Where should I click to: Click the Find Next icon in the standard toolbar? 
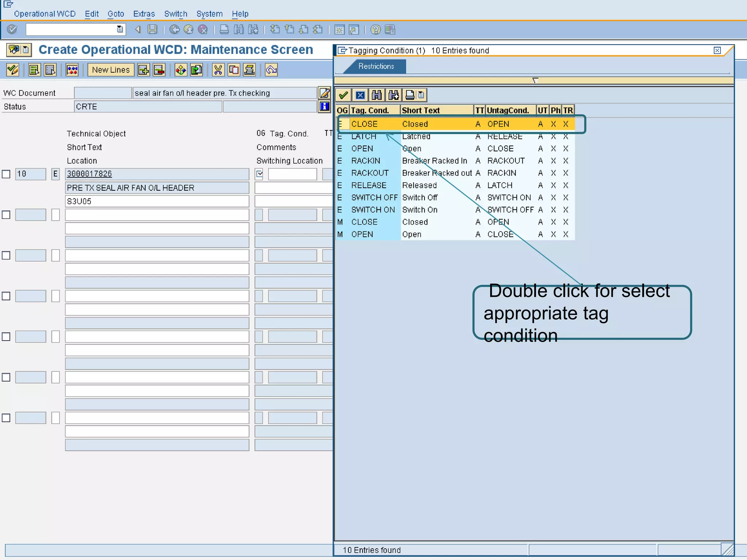253,30
